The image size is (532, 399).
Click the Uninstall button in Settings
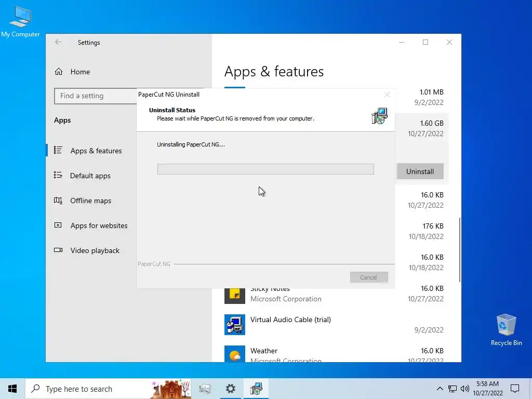coord(420,171)
